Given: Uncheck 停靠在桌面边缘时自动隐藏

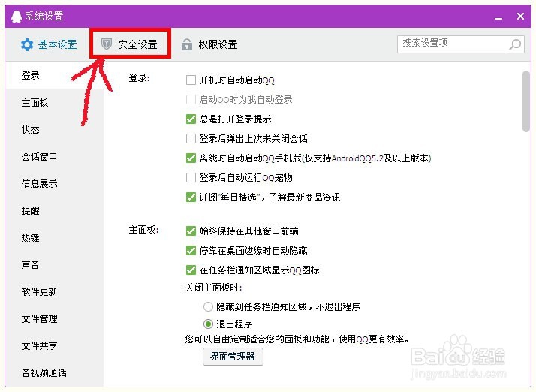Looking at the screenshot, I should tap(191, 250).
